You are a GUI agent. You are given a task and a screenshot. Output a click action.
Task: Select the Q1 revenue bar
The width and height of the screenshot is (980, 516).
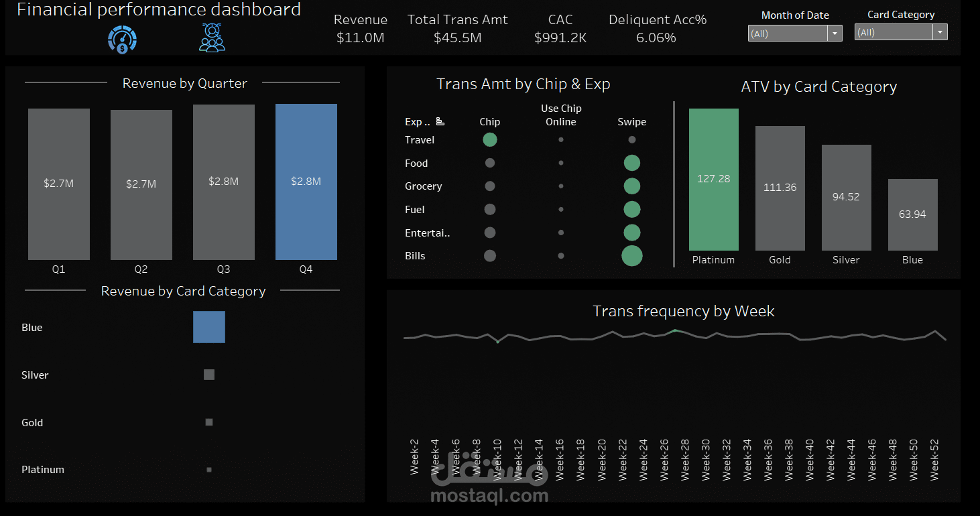pyautogui.click(x=58, y=182)
